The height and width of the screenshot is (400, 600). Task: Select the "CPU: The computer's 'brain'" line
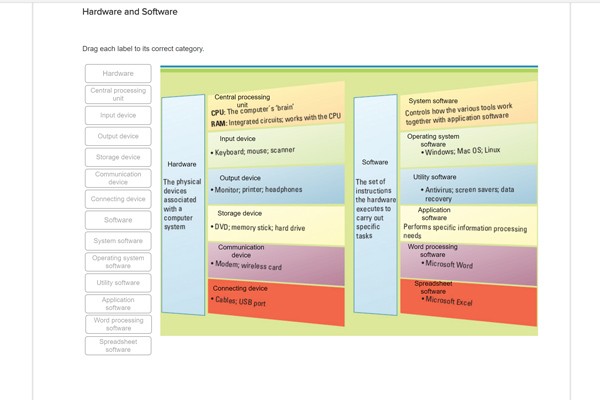coord(252,110)
